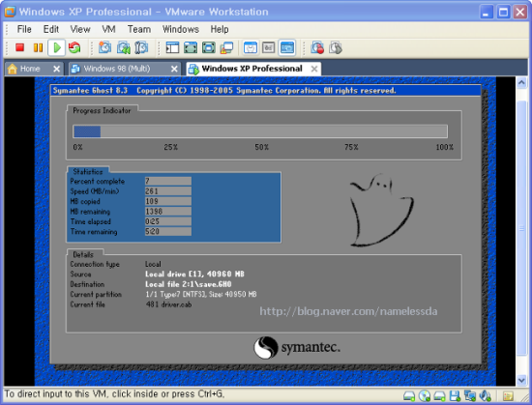Close the Home tab

[x=57, y=70]
